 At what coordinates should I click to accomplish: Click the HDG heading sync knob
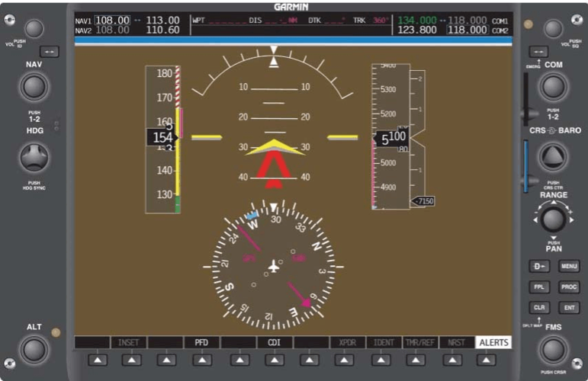(34, 158)
